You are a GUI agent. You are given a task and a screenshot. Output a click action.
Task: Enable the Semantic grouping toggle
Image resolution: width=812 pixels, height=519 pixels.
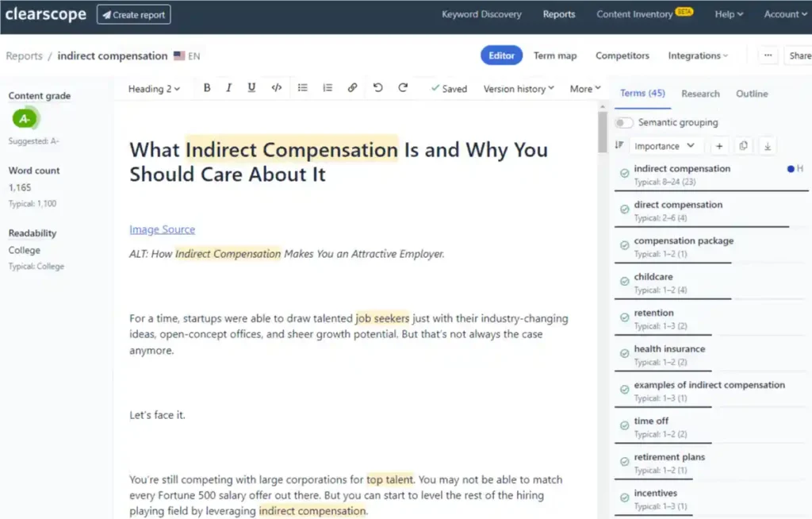click(x=624, y=123)
